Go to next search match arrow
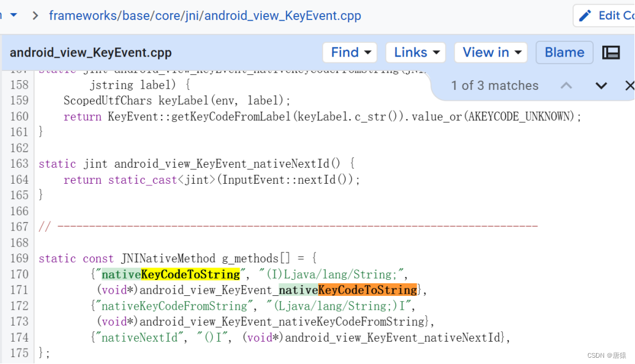 601,86
